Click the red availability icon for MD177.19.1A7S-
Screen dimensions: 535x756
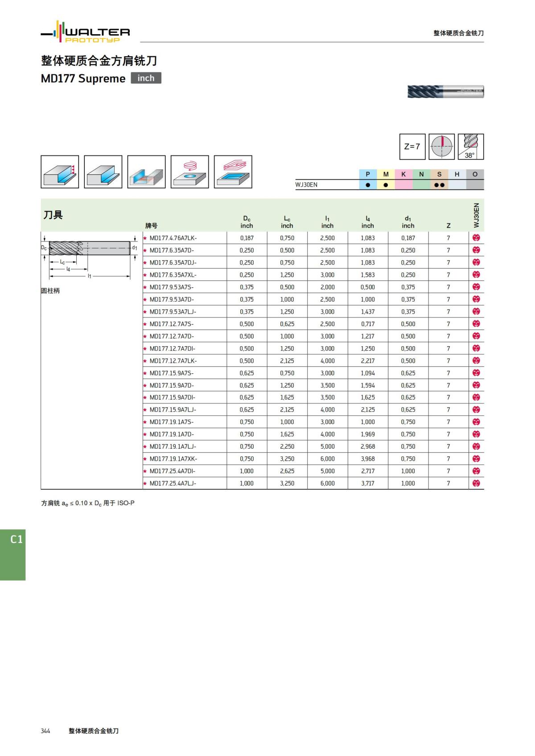coord(476,422)
